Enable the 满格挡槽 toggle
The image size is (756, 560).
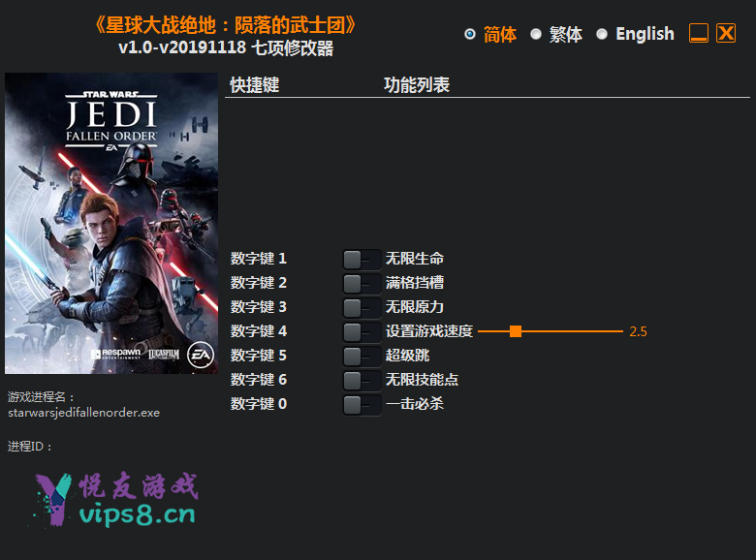tap(362, 283)
